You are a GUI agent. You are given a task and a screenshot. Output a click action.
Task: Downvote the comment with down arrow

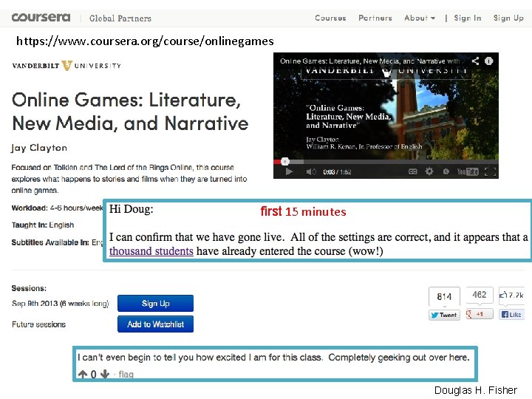click(x=105, y=374)
